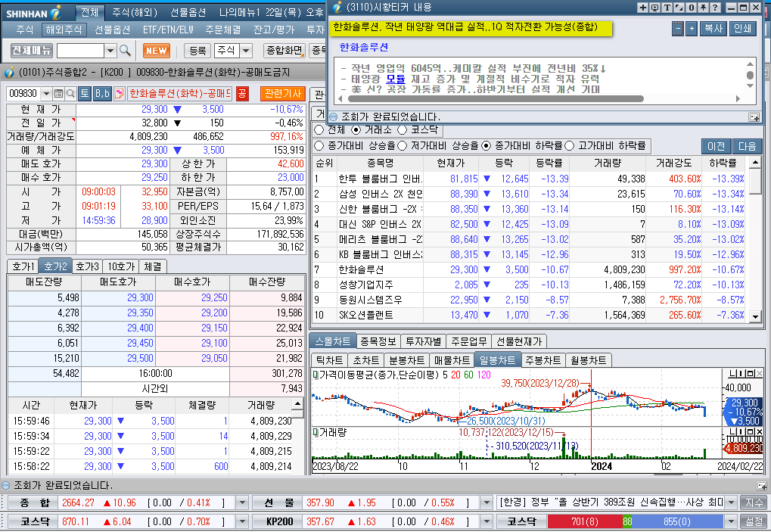The height and width of the screenshot is (532, 771).
Task: Open 주식(해외) top menu
Action: tap(135, 12)
